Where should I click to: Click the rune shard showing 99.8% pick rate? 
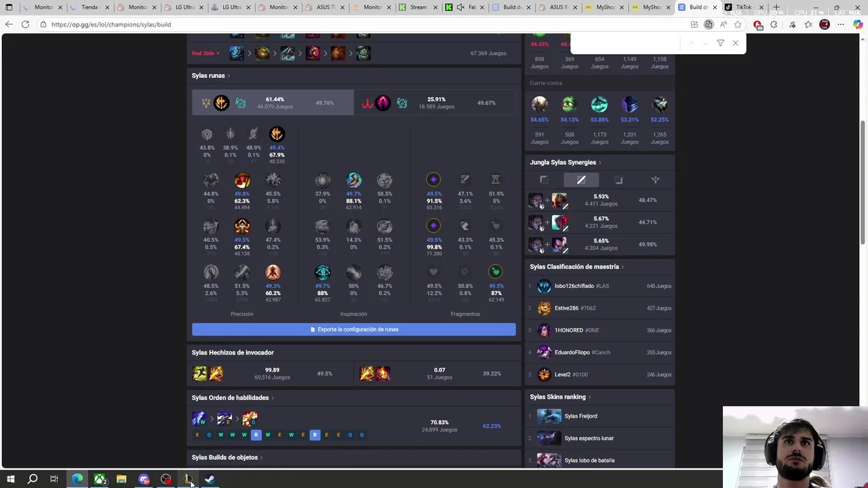[x=433, y=226]
